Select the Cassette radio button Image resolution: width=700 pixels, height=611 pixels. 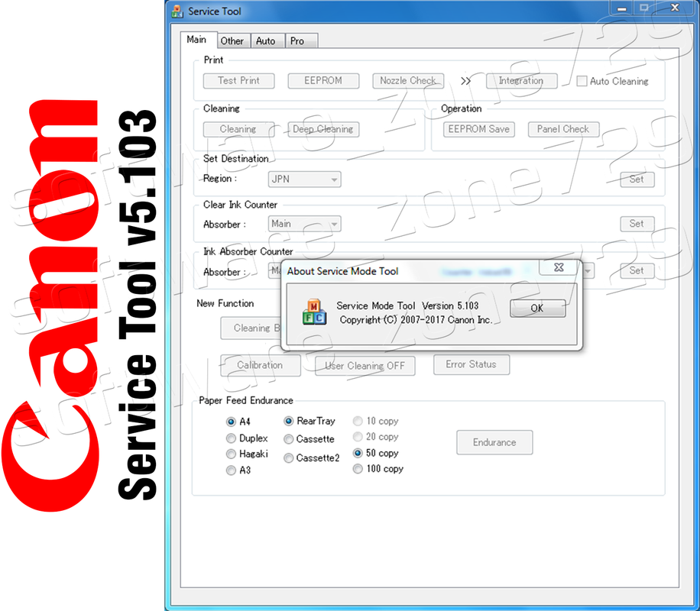point(288,439)
